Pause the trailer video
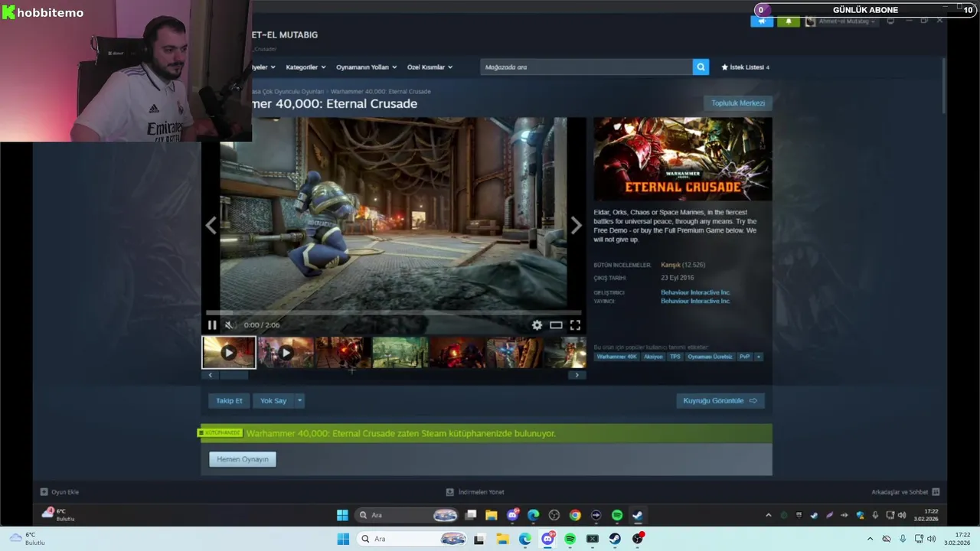The image size is (980, 551). pyautogui.click(x=212, y=325)
